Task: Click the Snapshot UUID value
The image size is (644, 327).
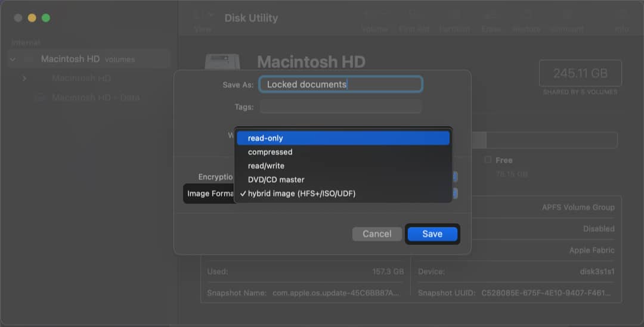Action: pos(546,292)
